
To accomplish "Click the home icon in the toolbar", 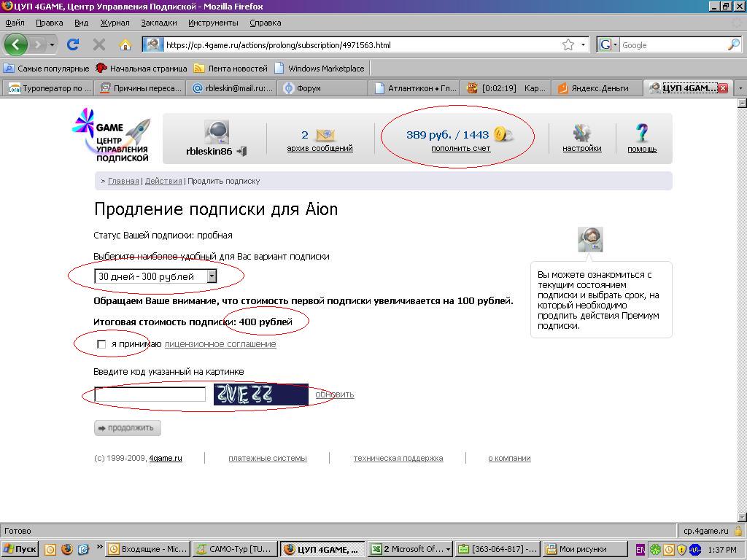I will click(x=125, y=44).
